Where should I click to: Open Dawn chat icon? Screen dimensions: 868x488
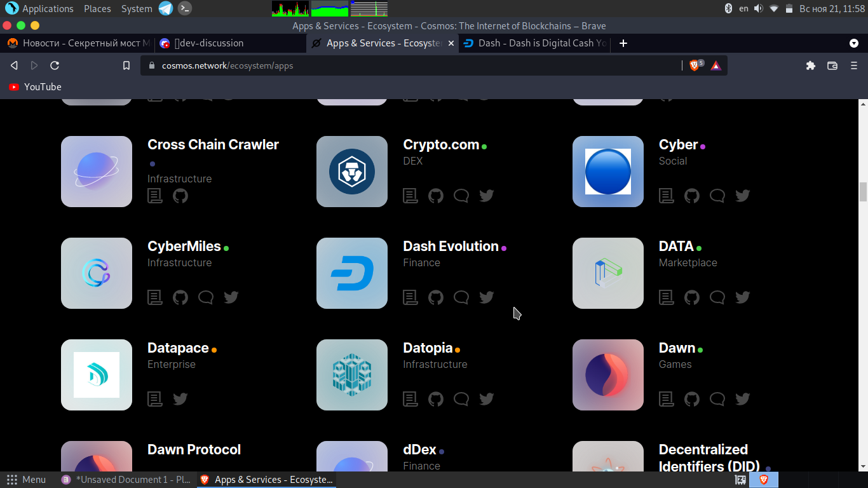coord(717,399)
